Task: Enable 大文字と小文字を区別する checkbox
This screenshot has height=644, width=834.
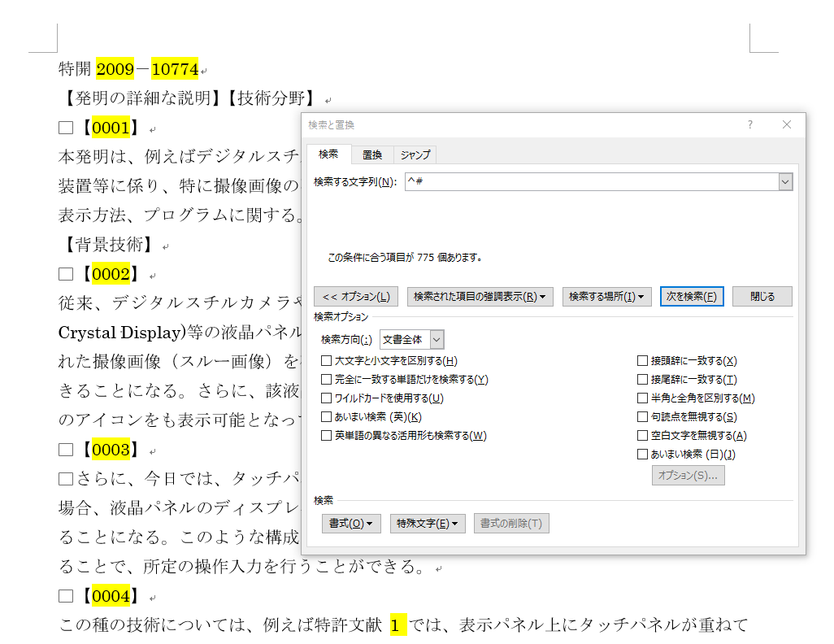Action: pos(327,361)
